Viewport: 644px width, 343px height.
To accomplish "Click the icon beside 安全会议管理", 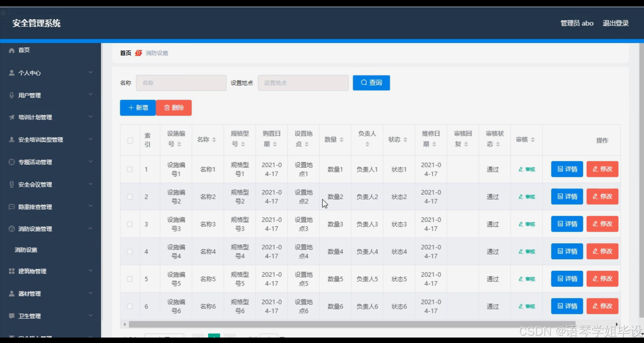I will point(12,184).
